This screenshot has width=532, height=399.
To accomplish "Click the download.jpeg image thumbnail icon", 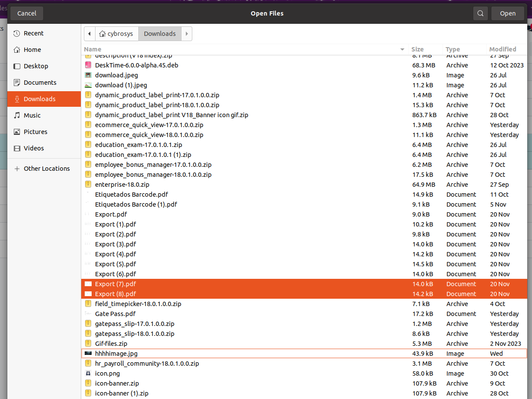I will pyautogui.click(x=88, y=75).
